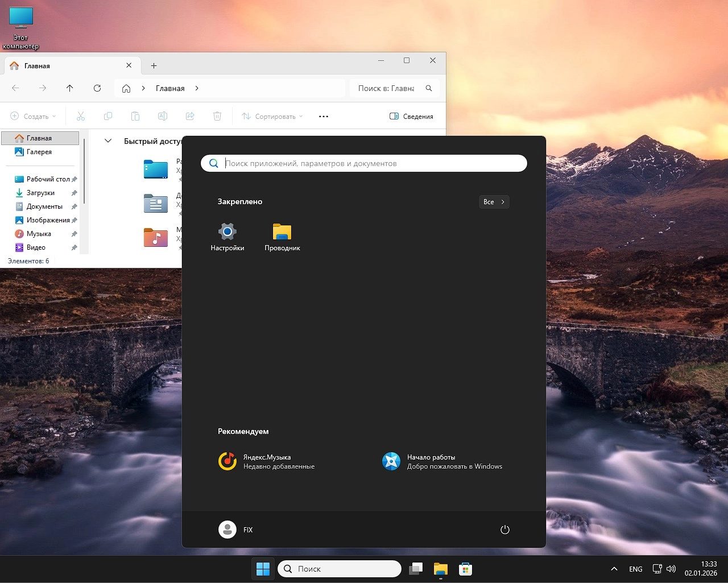
Task: Open the See more (...) toolbar menu
Action: [x=323, y=116]
